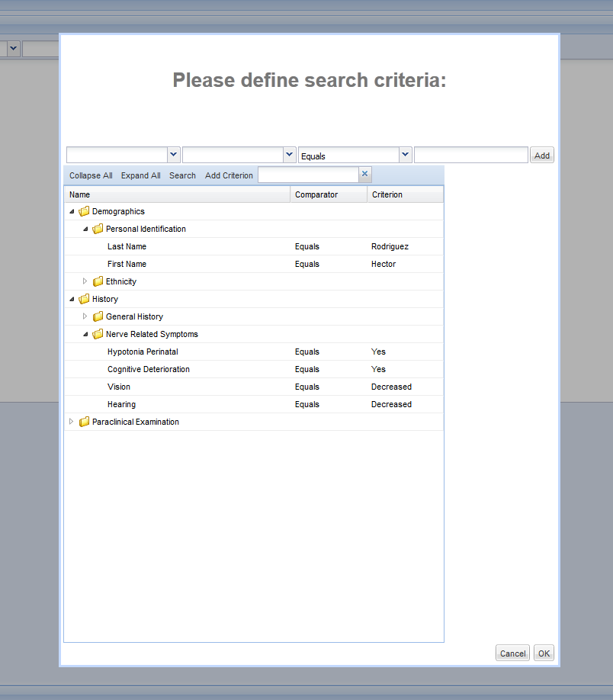Click the Equals cell for Hypotonia Perinatal
Image resolution: width=613 pixels, height=700 pixels.
click(x=306, y=352)
